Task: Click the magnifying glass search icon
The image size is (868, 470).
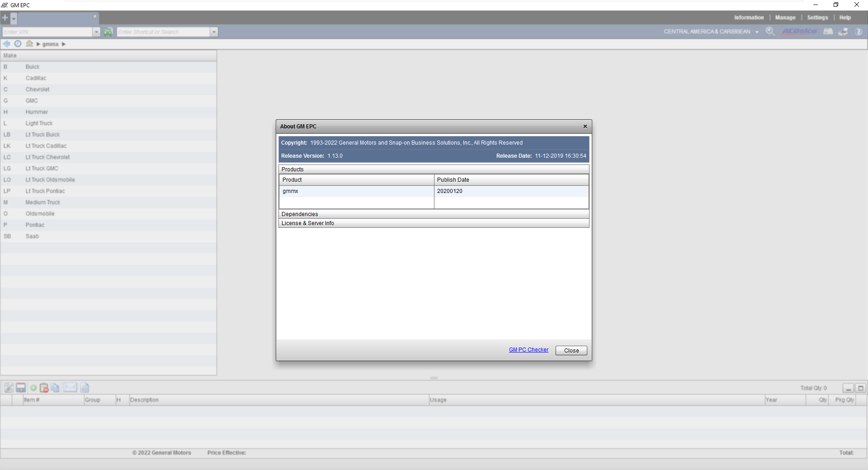Action: (770, 31)
